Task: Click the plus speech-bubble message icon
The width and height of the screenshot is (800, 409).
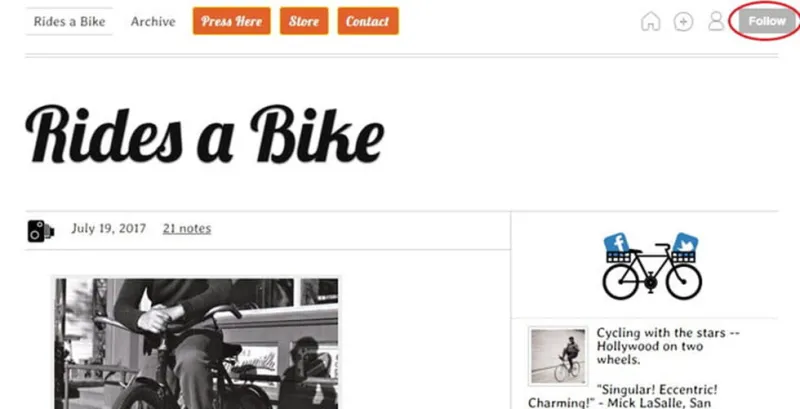Action: pos(683,21)
